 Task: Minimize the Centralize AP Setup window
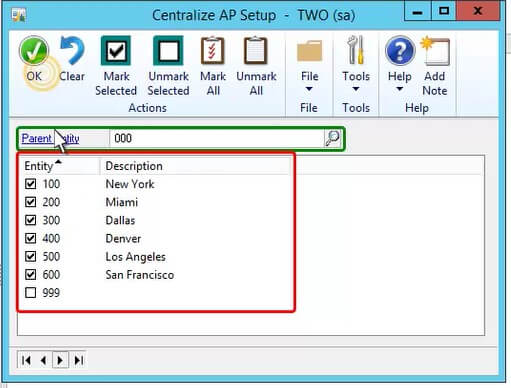click(417, 11)
